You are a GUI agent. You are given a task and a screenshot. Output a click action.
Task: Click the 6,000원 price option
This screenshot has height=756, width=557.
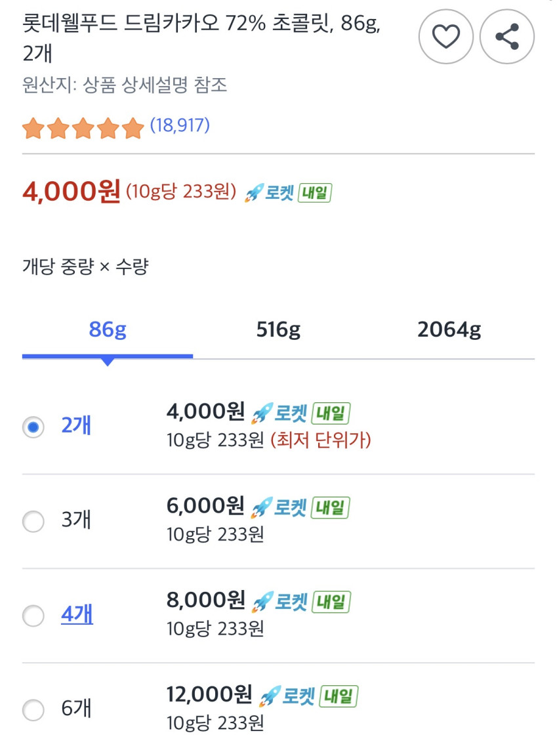click(x=205, y=506)
